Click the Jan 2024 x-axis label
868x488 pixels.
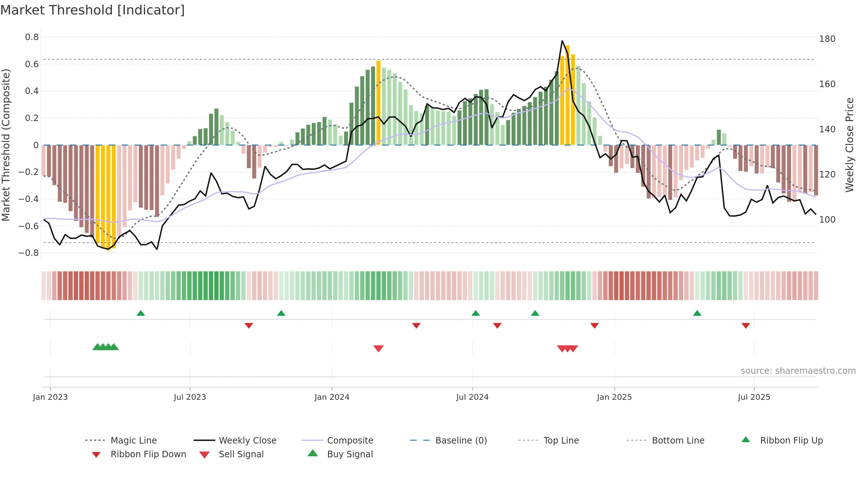click(x=332, y=397)
